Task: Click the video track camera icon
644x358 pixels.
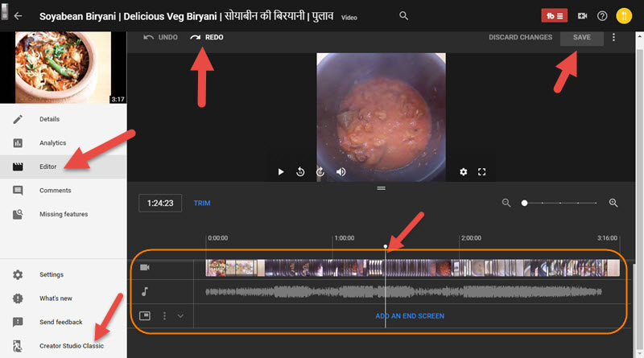Action: [x=145, y=268]
